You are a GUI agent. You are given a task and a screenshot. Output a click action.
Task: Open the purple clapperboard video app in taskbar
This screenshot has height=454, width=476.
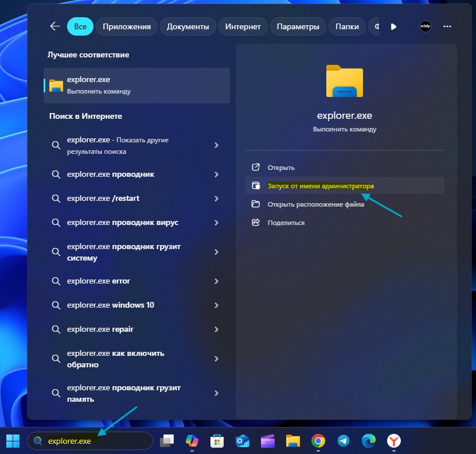tap(267, 441)
